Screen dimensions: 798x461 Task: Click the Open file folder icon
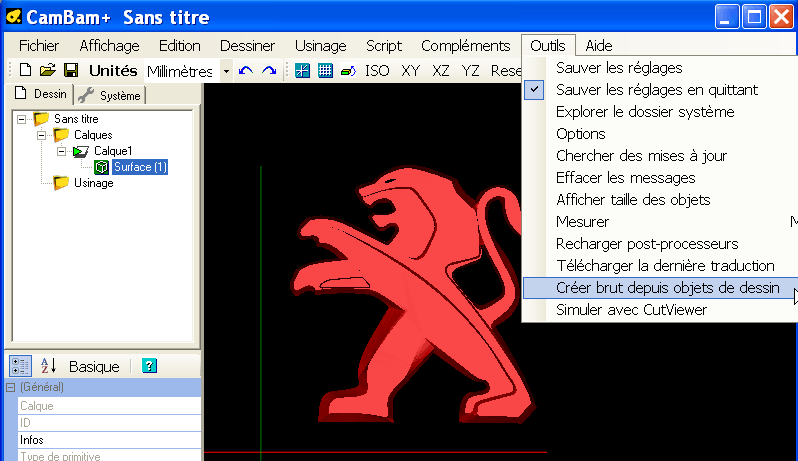(47, 70)
